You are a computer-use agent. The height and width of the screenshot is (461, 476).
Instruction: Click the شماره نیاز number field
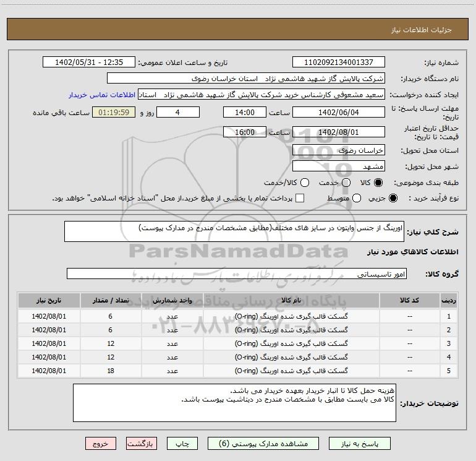tap(338, 62)
